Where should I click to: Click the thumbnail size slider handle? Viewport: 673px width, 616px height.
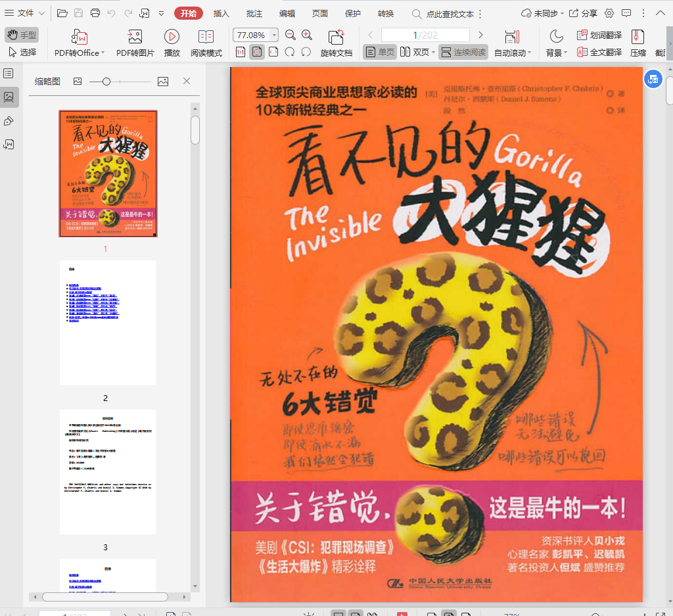[x=106, y=81]
